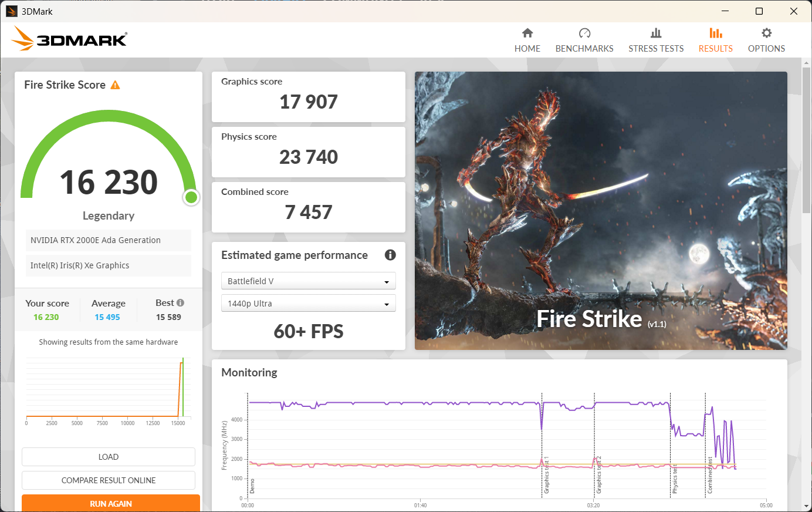
Task: Click the arrow of the Battlefield V combo box
Action: [387, 282]
